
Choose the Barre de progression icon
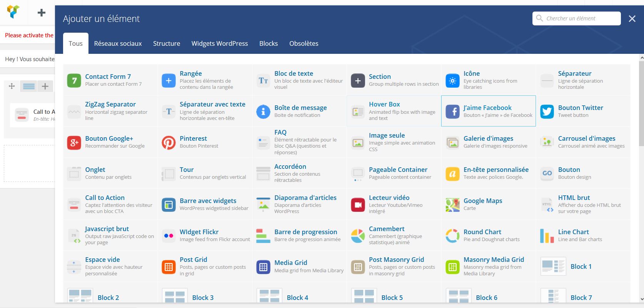point(263,236)
